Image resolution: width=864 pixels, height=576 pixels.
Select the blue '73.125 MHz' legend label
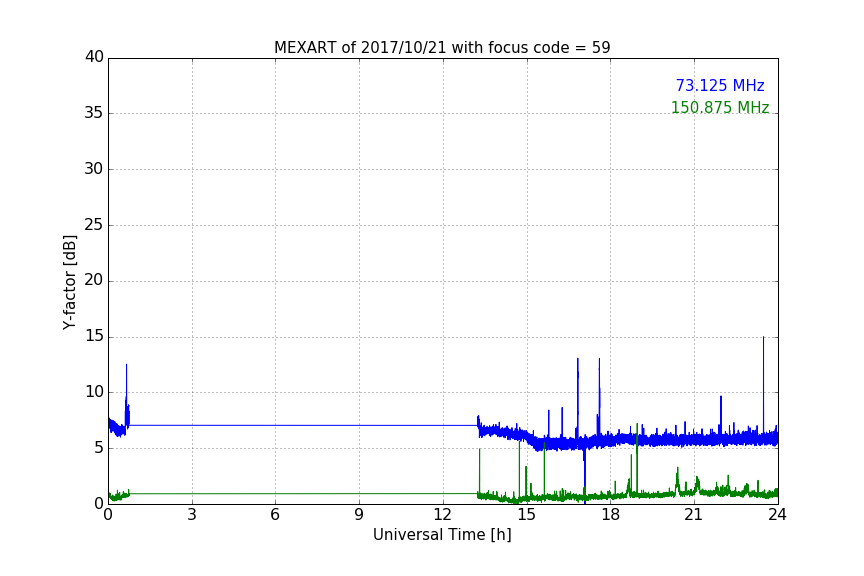click(720, 85)
